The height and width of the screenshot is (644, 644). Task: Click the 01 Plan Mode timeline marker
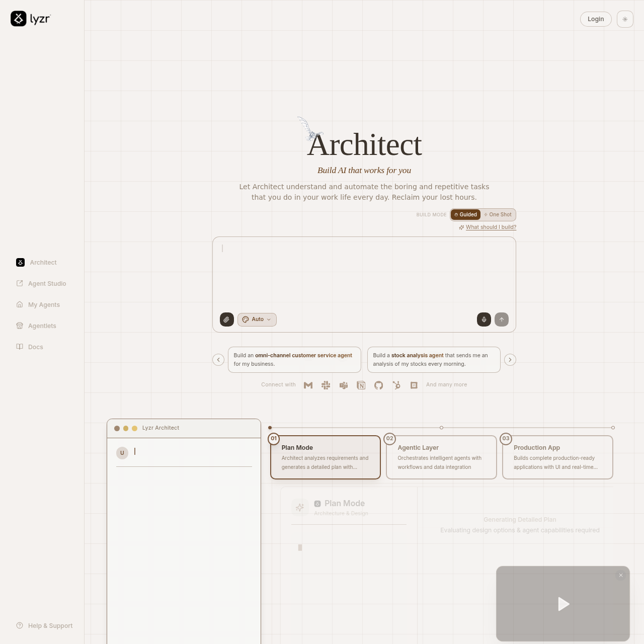point(274,438)
